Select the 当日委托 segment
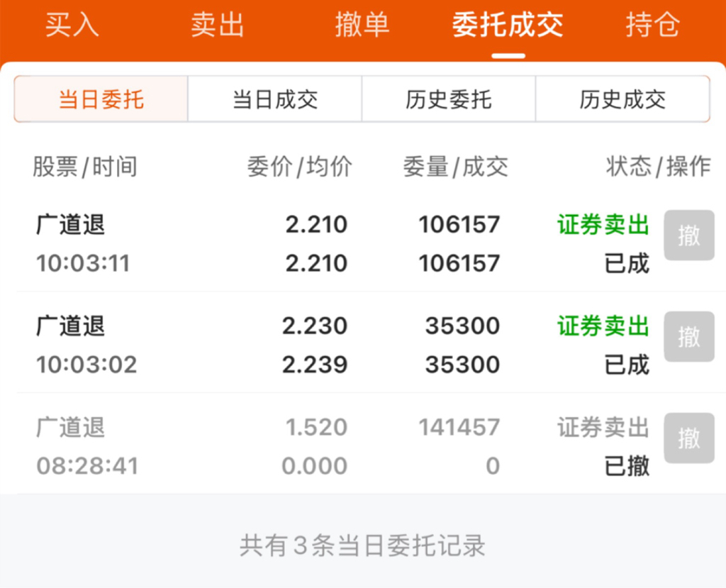The height and width of the screenshot is (588, 726). (x=101, y=99)
